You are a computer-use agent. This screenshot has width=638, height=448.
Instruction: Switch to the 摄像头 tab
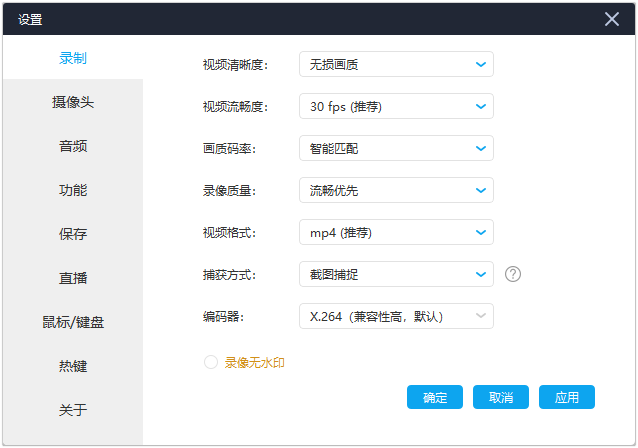(x=73, y=102)
